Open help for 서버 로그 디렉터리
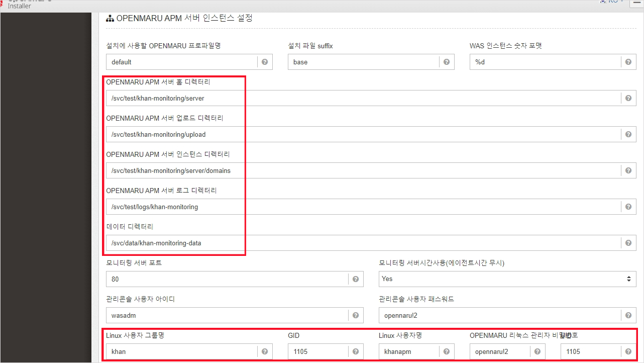Image resolution: width=644 pixels, height=363 pixels. pyautogui.click(x=628, y=207)
